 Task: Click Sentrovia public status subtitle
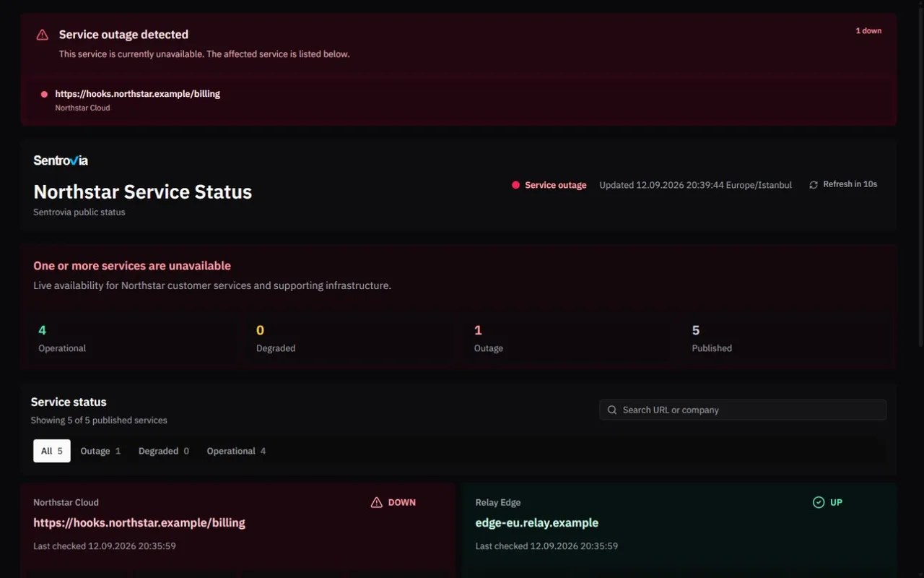pos(79,212)
